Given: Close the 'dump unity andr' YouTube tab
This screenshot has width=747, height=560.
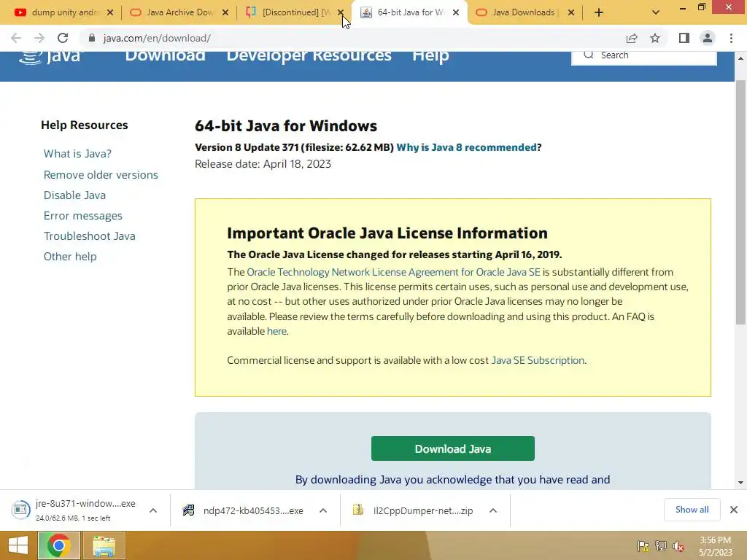Looking at the screenshot, I should 110,12.
